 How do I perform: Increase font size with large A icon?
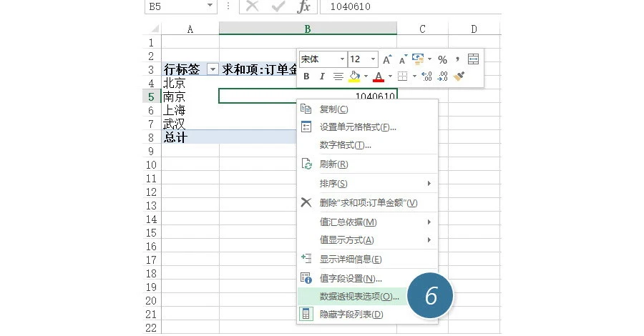(x=387, y=59)
